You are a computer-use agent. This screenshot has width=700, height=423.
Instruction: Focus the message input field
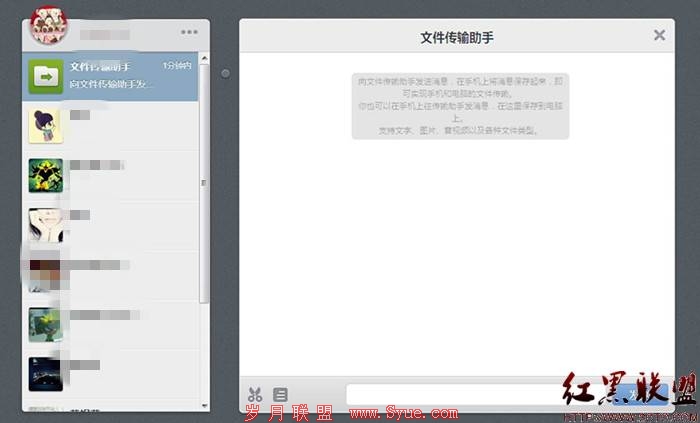(478, 394)
